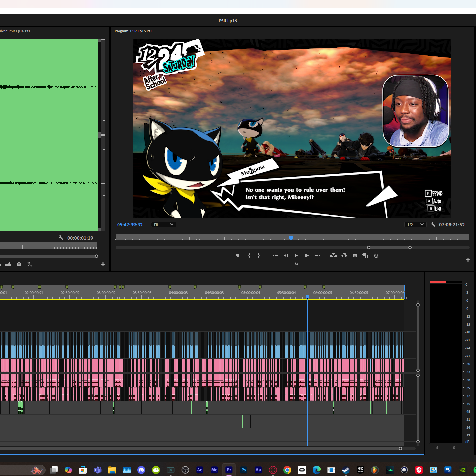Click the Program monitor playhead on scrub bar
Image resolution: width=476 pixels, height=476 pixels.
(x=291, y=238)
